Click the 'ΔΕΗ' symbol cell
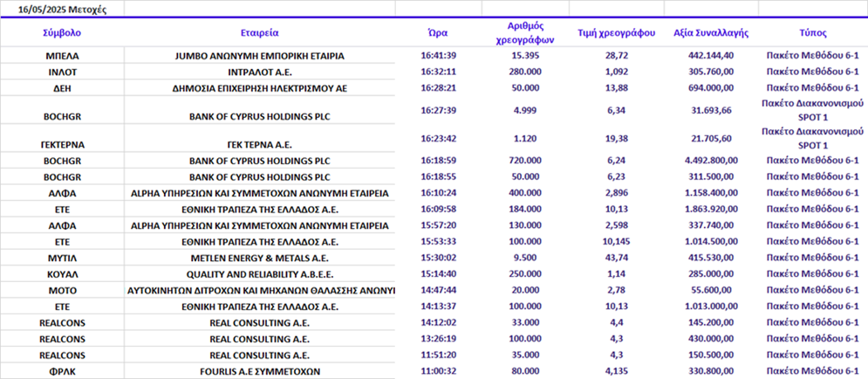868x379 pixels. [x=62, y=88]
